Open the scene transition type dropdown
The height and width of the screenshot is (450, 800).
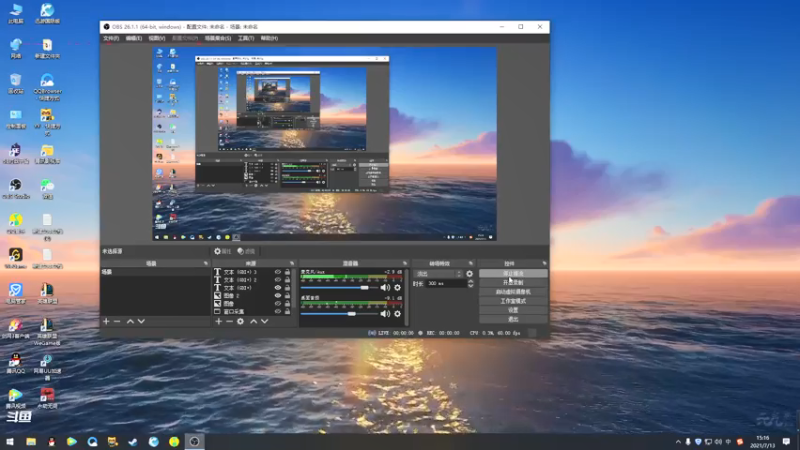coord(437,273)
